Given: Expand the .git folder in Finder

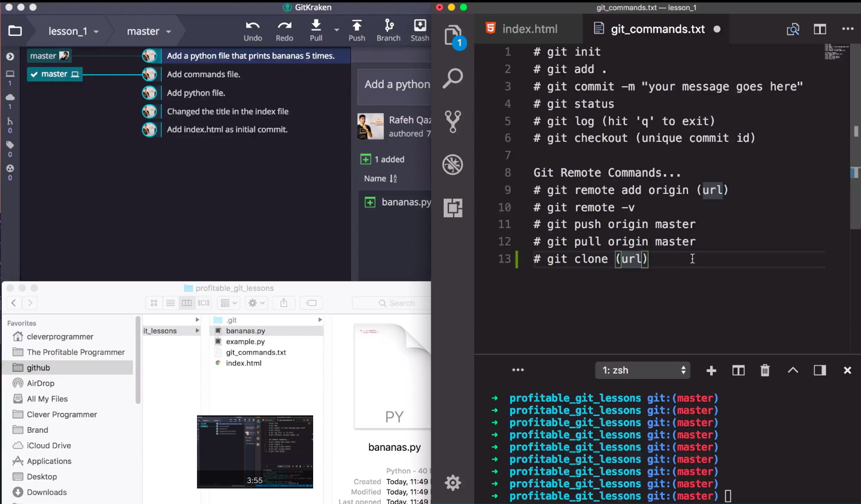Looking at the screenshot, I should 320,320.
